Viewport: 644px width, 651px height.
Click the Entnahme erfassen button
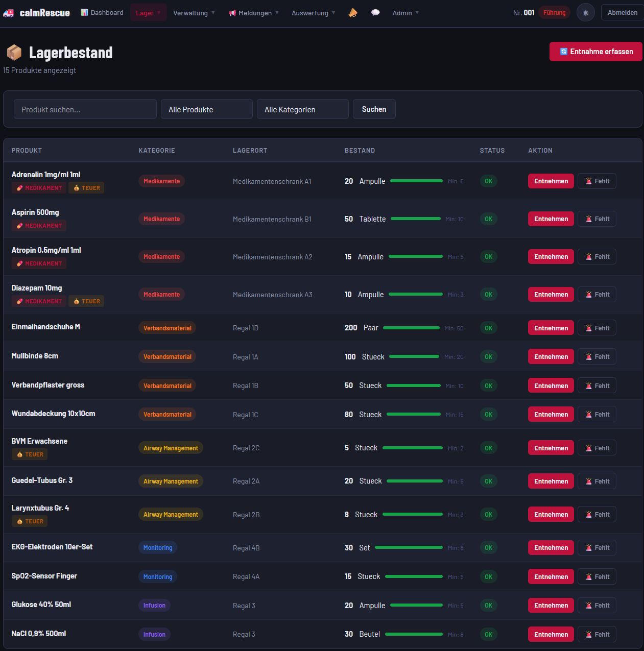(595, 51)
